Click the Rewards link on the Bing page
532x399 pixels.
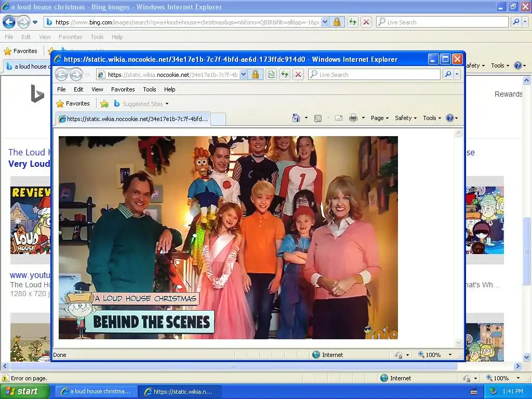(x=508, y=94)
